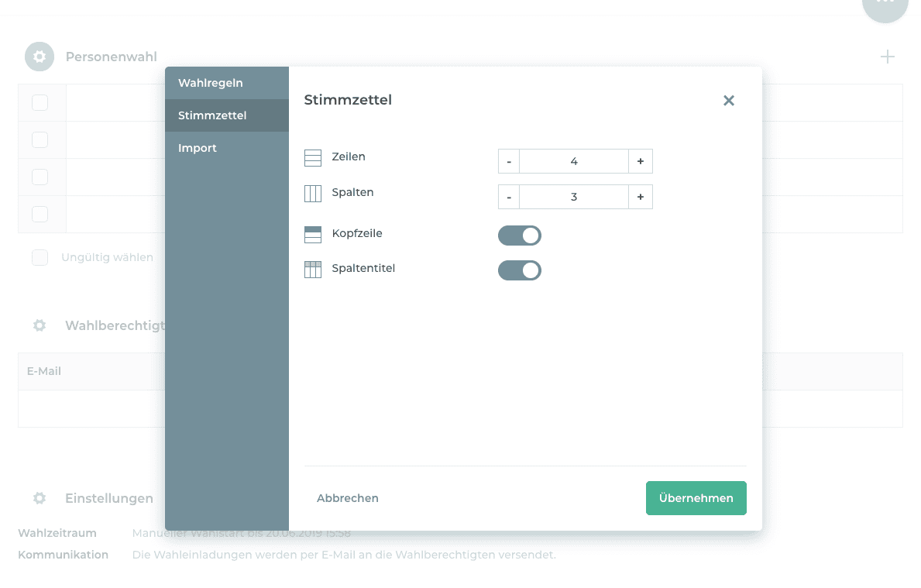Open the Import tab

[x=198, y=148]
